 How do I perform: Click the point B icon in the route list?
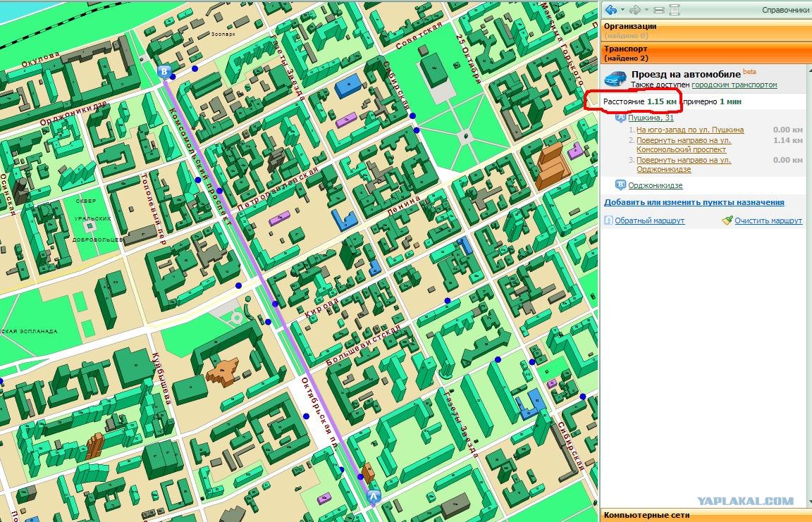click(620, 185)
